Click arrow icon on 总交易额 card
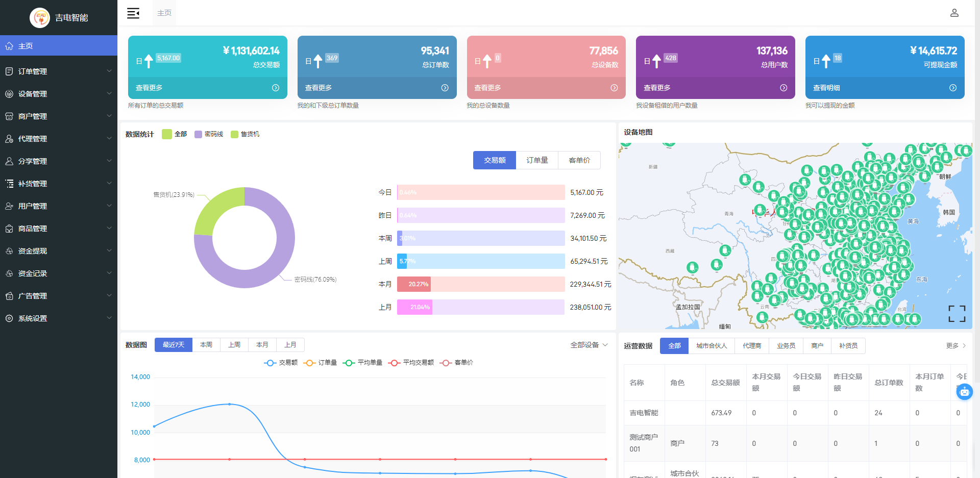 click(x=276, y=88)
